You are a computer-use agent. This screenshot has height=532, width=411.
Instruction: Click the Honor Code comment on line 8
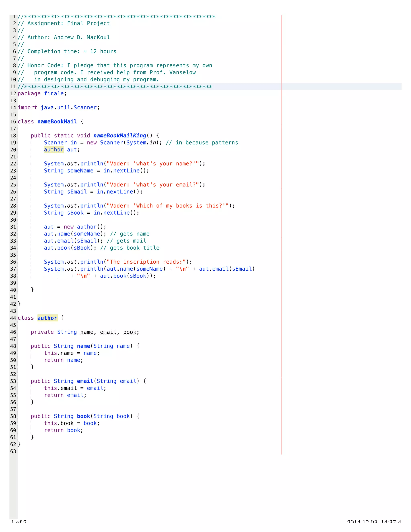pyautogui.click(x=115, y=65)
